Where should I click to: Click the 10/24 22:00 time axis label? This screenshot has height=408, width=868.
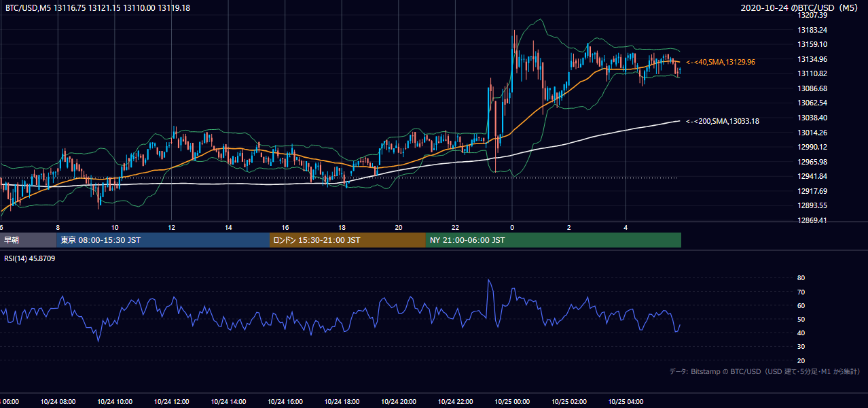pos(455,402)
